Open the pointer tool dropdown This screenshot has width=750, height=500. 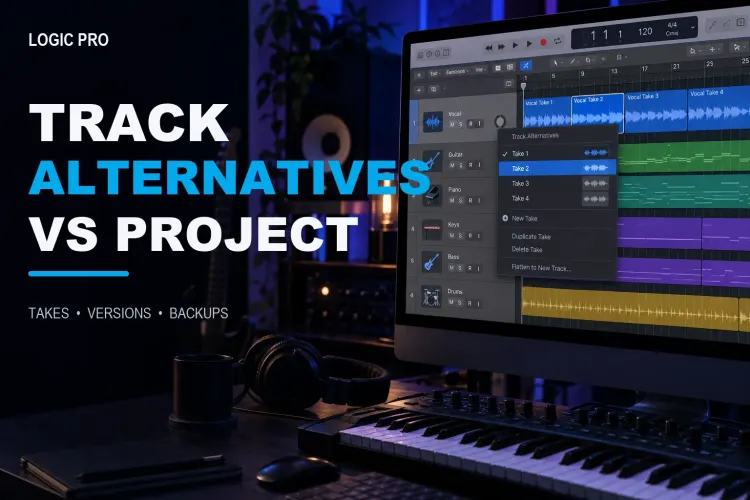pos(557,62)
